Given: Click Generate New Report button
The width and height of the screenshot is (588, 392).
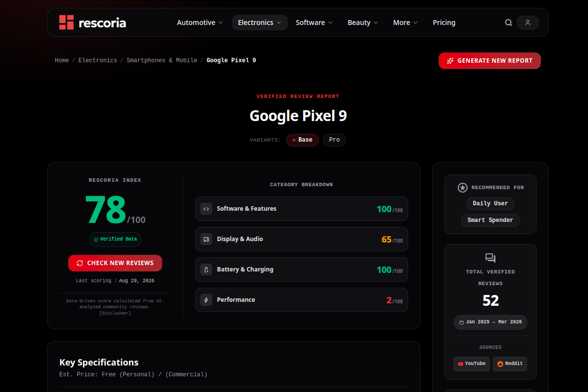Looking at the screenshot, I should (490, 61).
